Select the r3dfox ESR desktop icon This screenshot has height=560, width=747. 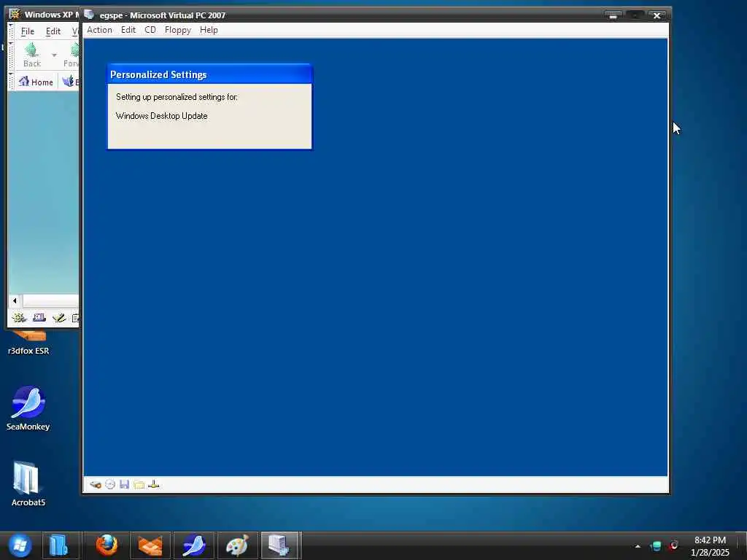pos(28,343)
